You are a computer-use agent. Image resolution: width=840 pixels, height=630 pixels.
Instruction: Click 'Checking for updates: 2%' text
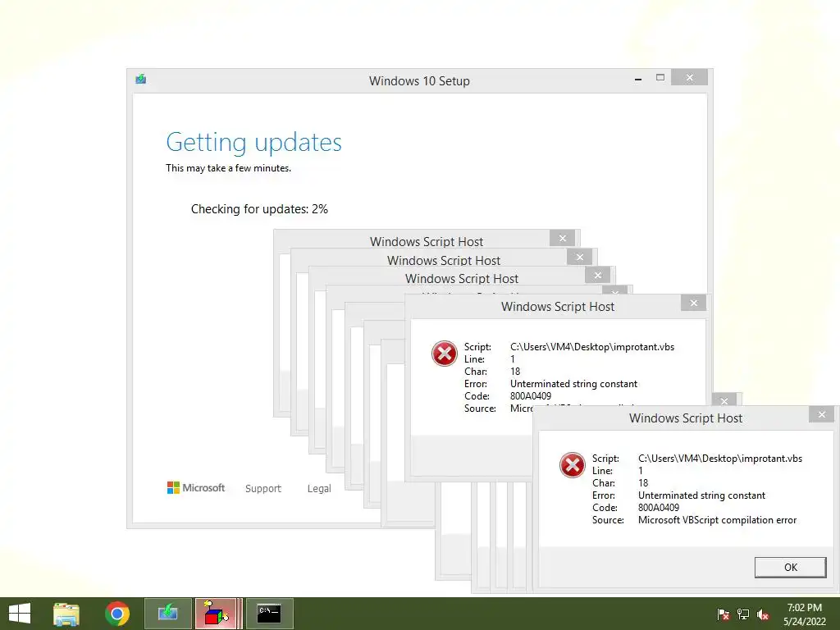(x=259, y=209)
